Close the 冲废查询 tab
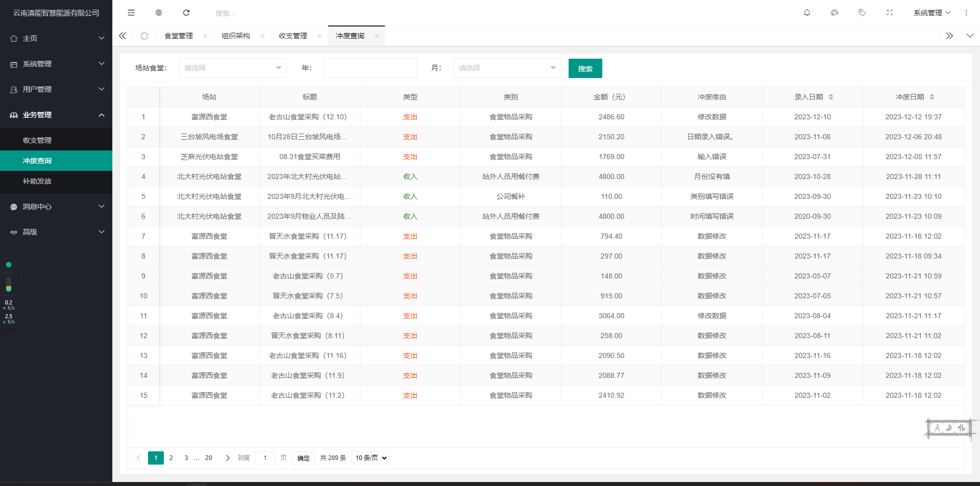 377,36
